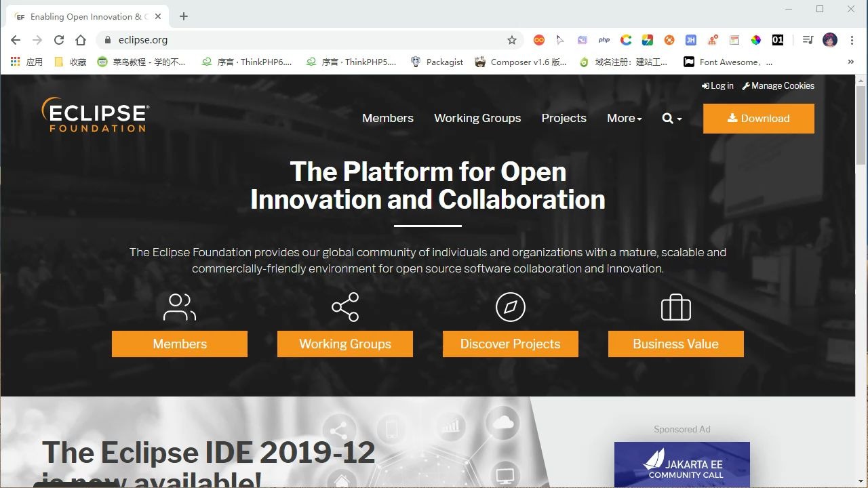Viewport: 868px width, 488px height.
Task: Open the Working Groups navigation item
Action: click(477, 118)
